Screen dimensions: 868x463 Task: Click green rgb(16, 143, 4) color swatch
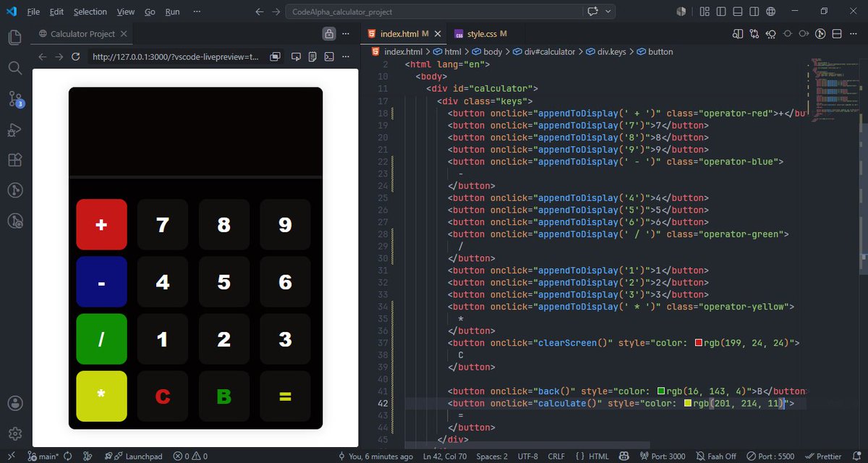tap(661, 391)
